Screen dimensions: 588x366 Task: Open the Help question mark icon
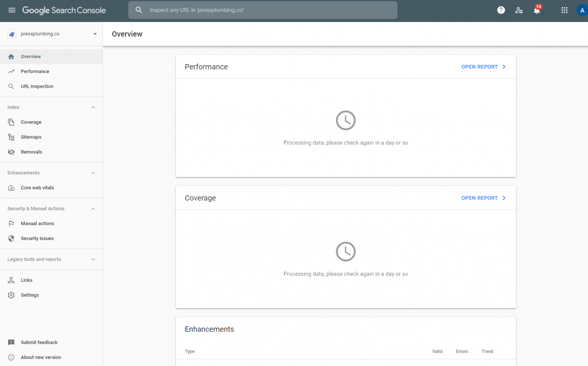click(x=501, y=10)
